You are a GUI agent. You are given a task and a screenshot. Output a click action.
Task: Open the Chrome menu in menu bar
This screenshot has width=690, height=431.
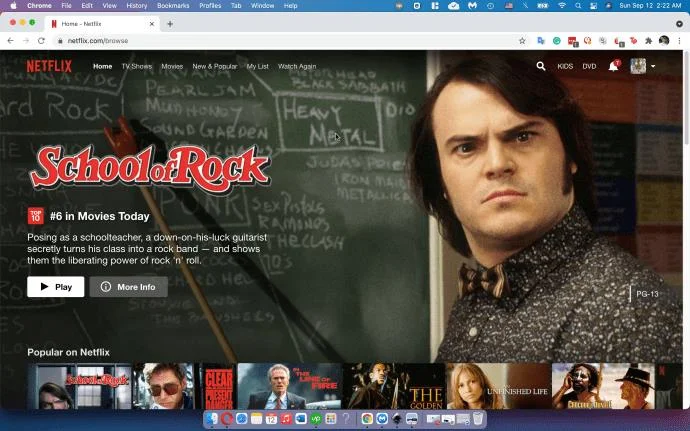[x=39, y=6]
